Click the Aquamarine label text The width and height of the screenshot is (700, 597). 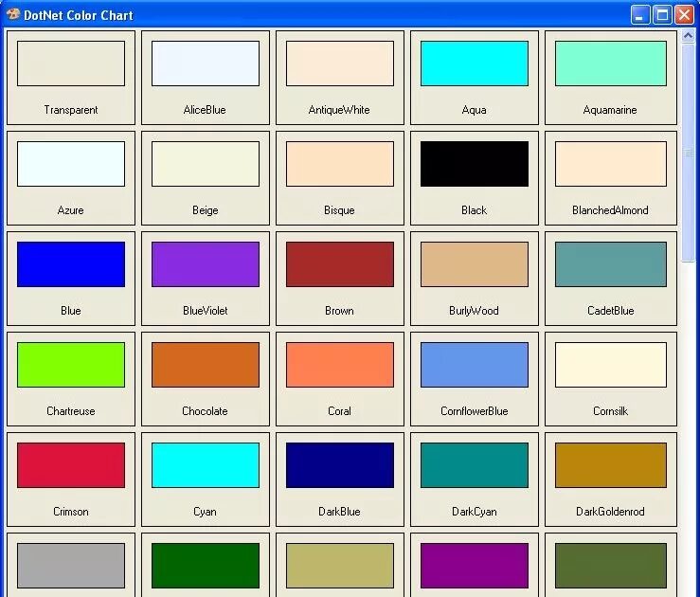[x=610, y=110]
